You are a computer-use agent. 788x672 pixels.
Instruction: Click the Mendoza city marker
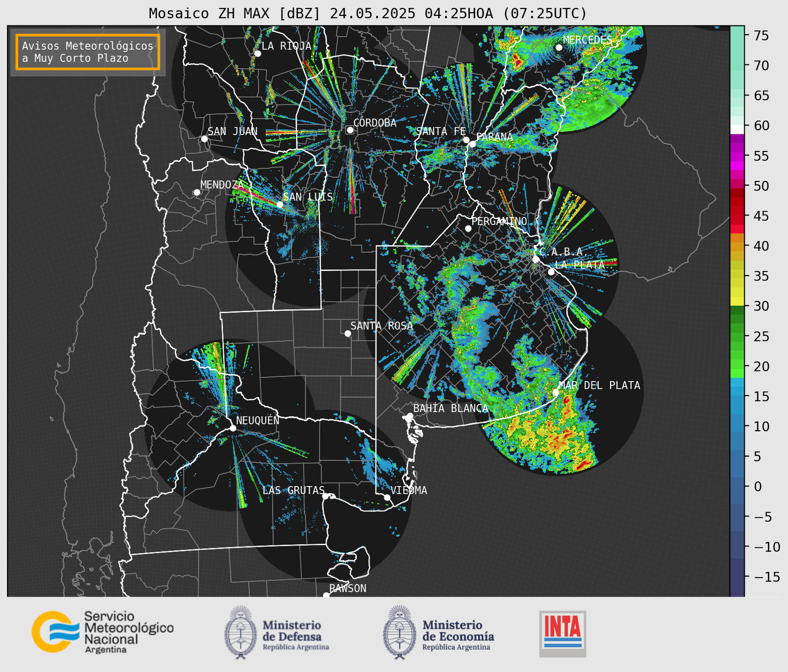[x=197, y=193]
